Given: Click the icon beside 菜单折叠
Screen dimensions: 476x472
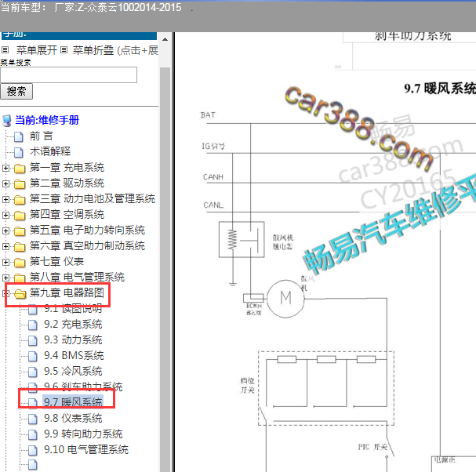Looking at the screenshot, I should point(64,49).
